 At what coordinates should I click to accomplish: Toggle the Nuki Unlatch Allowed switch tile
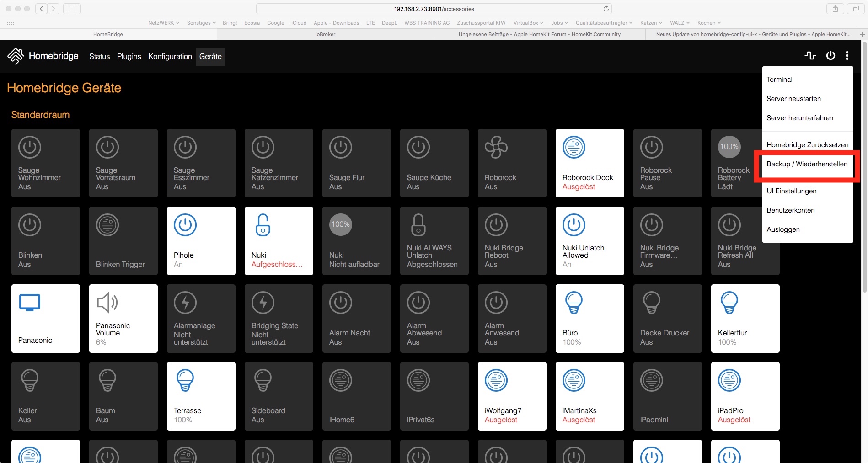click(590, 241)
